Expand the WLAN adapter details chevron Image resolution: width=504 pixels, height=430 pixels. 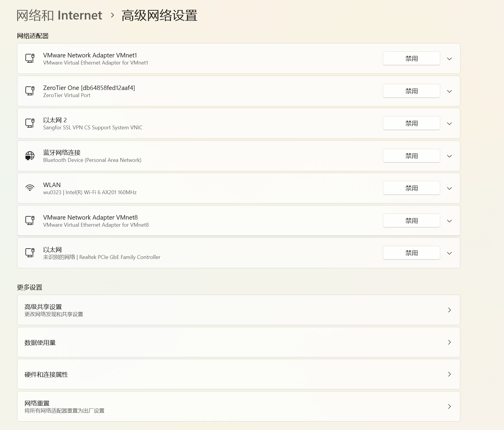449,188
